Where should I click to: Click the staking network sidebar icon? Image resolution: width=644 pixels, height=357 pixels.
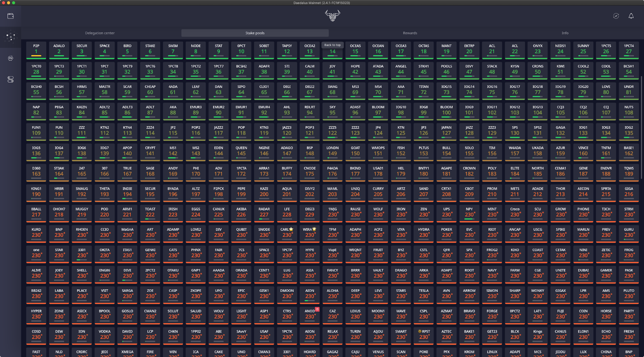pyautogui.click(x=11, y=37)
